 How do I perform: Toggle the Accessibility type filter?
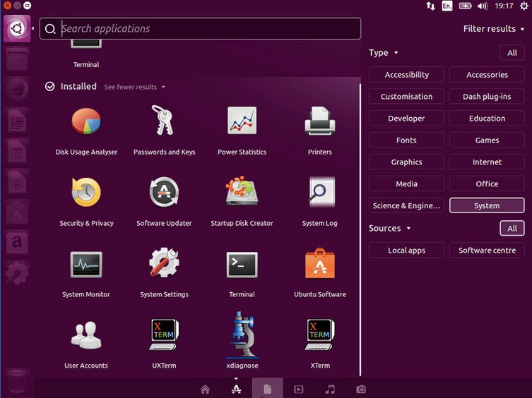[406, 75]
